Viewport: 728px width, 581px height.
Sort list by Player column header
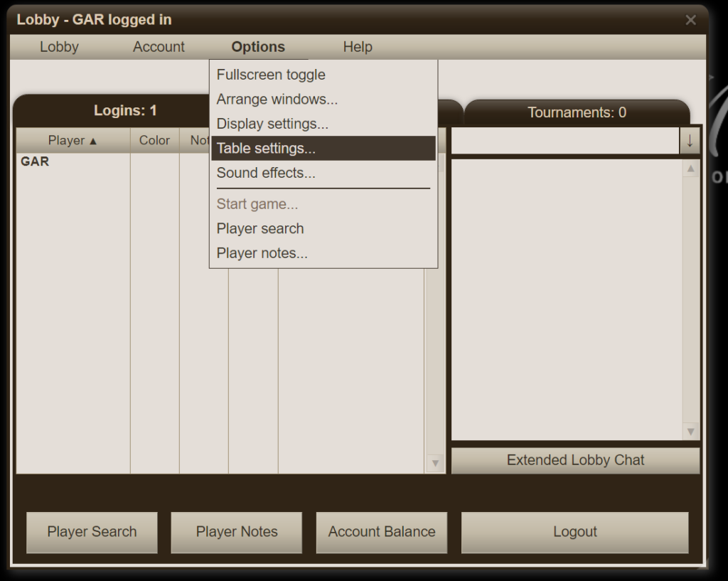73,140
